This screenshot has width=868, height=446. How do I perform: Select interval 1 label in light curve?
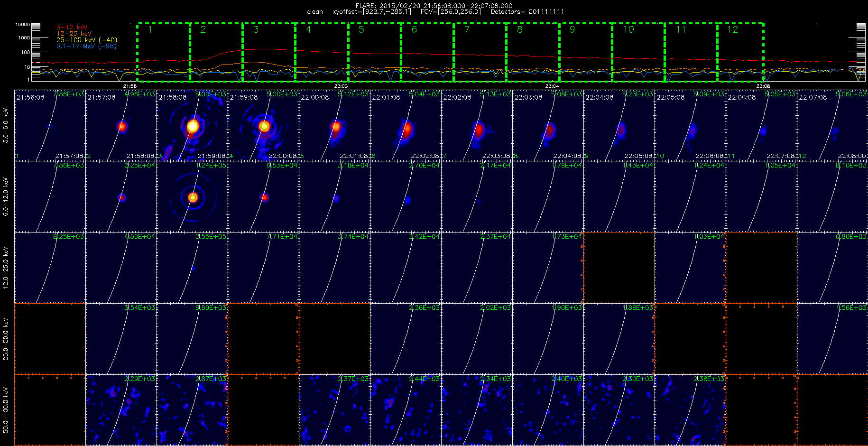click(150, 30)
